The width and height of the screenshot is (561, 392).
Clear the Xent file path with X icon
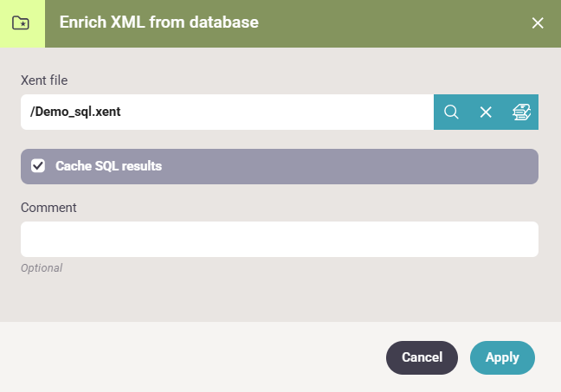[486, 112]
